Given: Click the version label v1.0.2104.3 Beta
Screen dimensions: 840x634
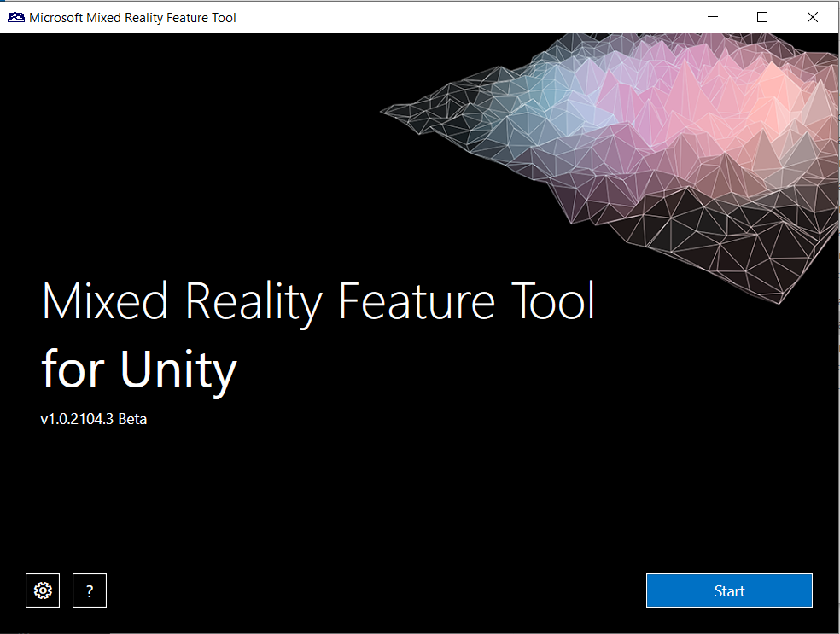Looking at the screenshot, I should (94, 419).
